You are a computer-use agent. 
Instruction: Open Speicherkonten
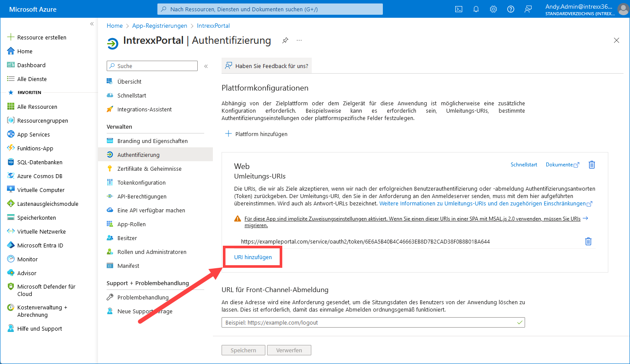(x=31, y=218)
